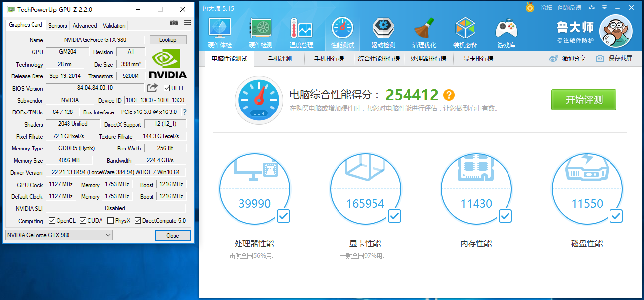644x300 pixels.
Task: Click the Weibo share icon
Action: [554, 58]
